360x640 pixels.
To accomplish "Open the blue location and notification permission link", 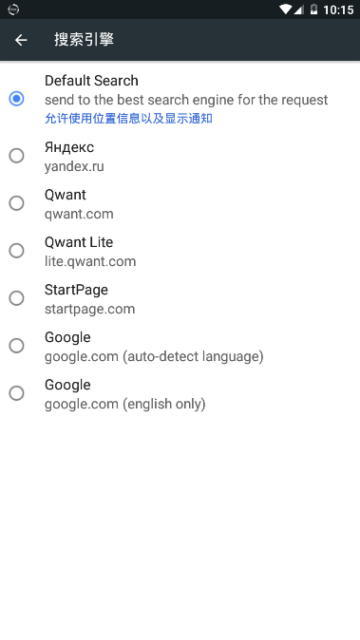I will click(x=129, y=119).
